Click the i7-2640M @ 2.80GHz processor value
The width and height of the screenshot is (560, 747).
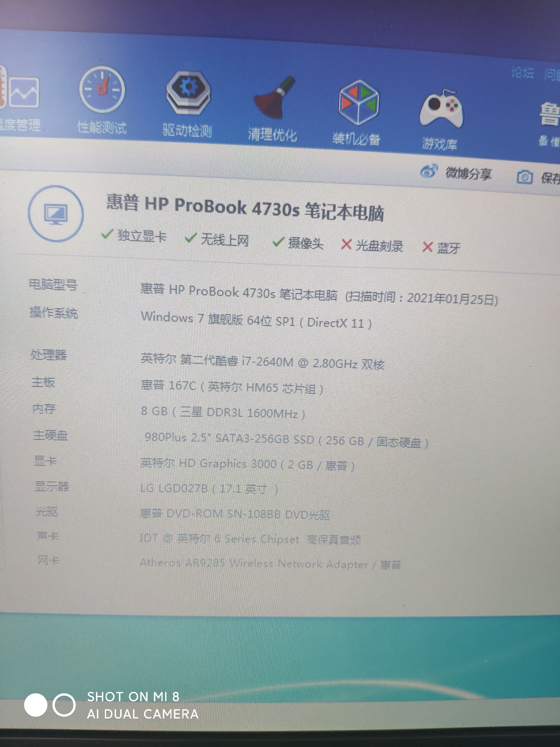[x=263, y=362]
